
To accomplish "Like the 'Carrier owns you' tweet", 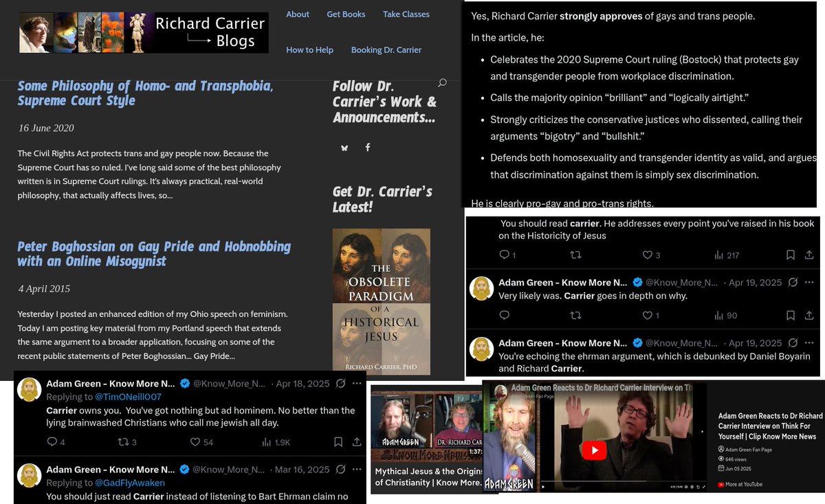I will pyautogui.click(x=195, y=442).
